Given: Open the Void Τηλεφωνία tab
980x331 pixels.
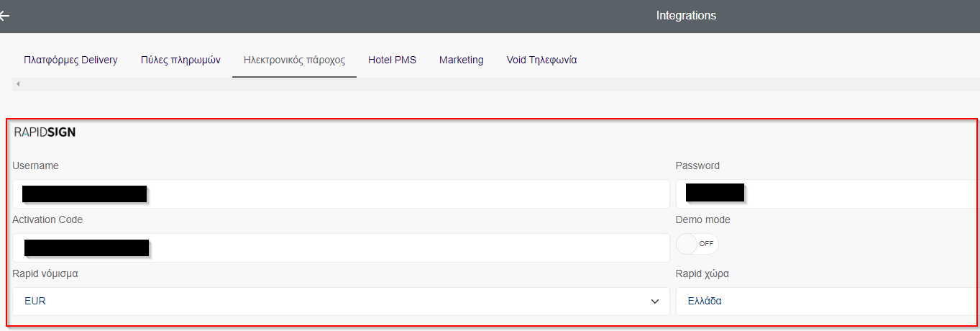Looking at the screenshot, I should pyautogui.click(x=541, y=60).
